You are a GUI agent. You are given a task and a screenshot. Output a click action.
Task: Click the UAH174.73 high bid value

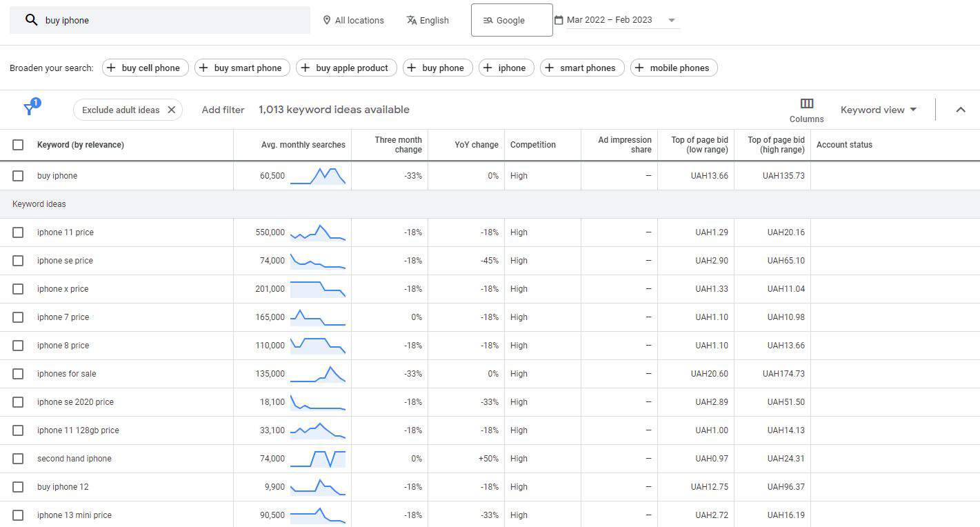click(x=783, y=374)
